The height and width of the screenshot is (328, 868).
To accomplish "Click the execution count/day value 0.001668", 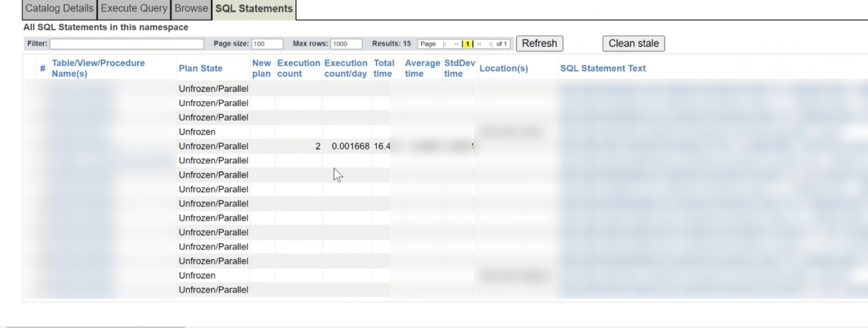I will (x=351, y=146).
